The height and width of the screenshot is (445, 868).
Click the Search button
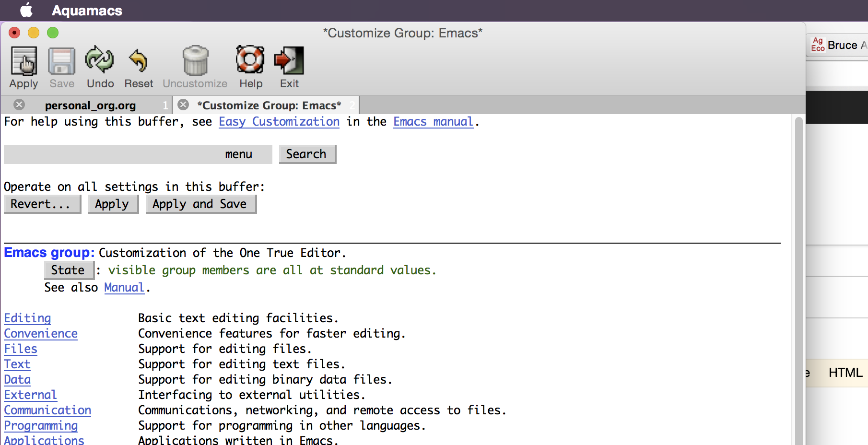307,154
